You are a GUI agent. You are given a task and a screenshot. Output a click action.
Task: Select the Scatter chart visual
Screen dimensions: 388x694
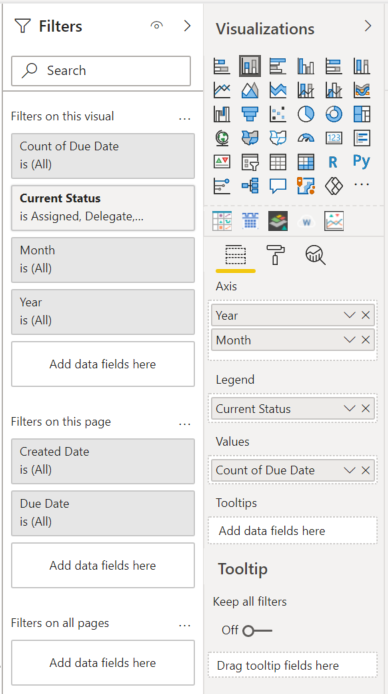278,114
